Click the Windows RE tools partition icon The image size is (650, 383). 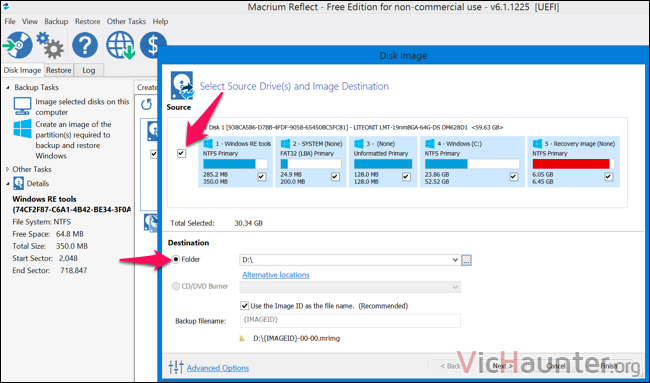(x=208, y=143)
